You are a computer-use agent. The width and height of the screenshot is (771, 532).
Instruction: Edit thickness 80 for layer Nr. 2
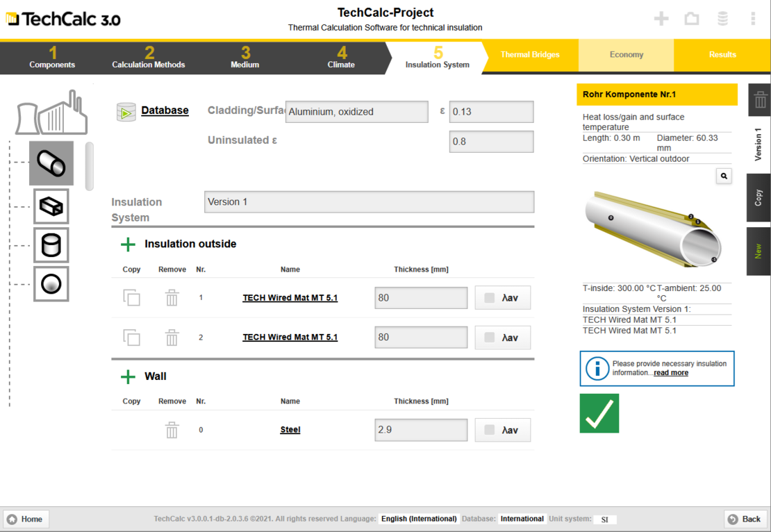pyautogui.click(x=421, y=338)
